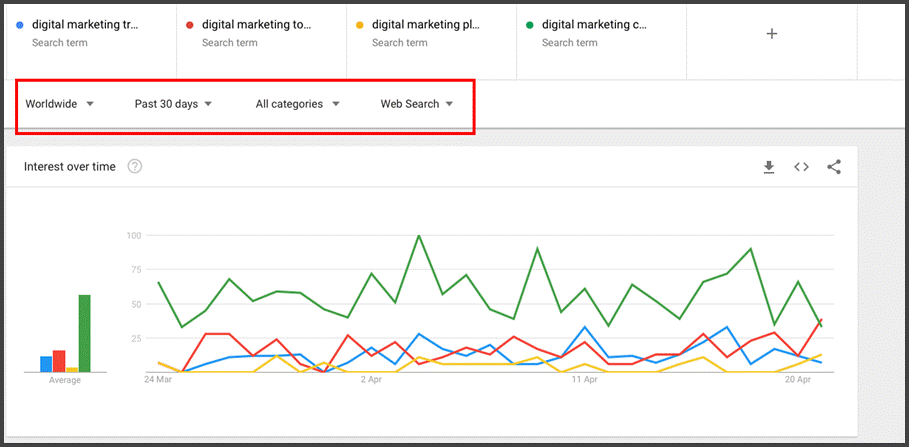The width and height of the screenshot is (909, 447).
Task: Select the second search term 'digital marketing to'
Action: tap(255, 24)
